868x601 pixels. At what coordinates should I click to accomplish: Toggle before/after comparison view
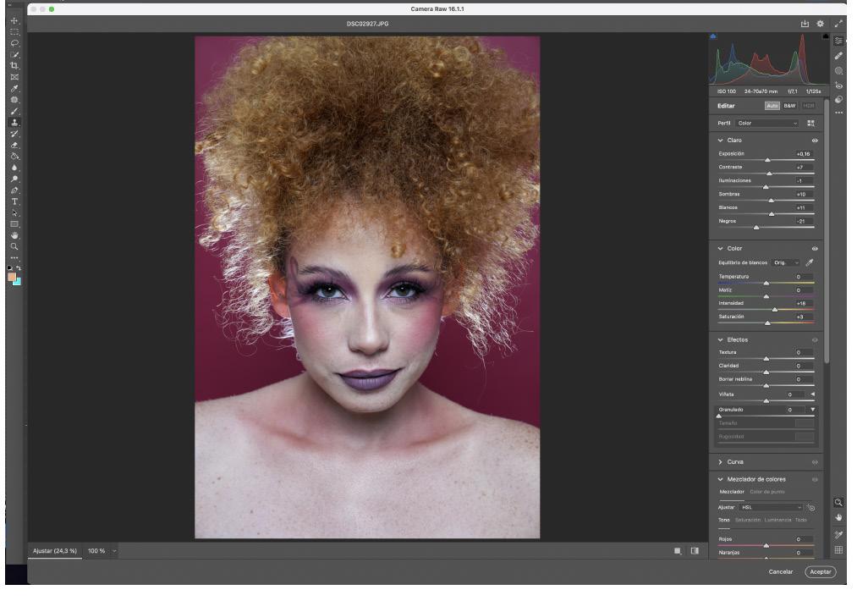coord(695,551)
